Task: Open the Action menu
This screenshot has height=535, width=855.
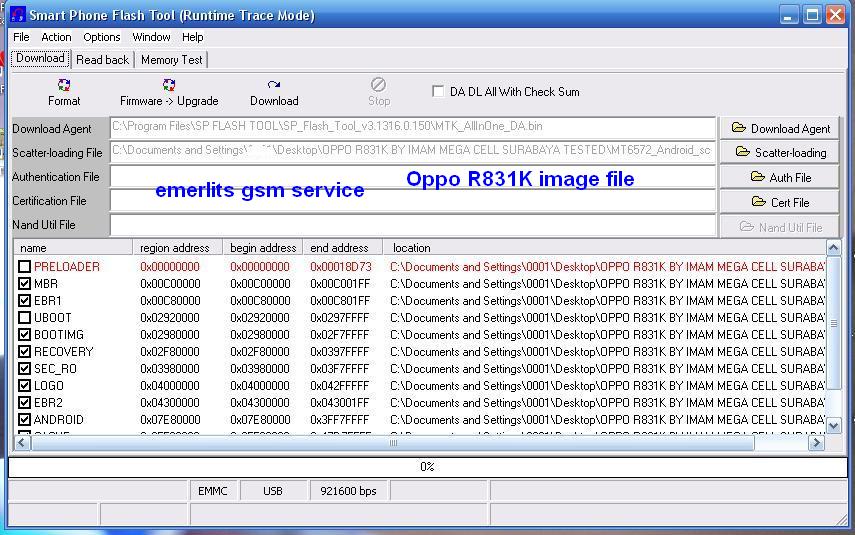Action: click(56, 37)
